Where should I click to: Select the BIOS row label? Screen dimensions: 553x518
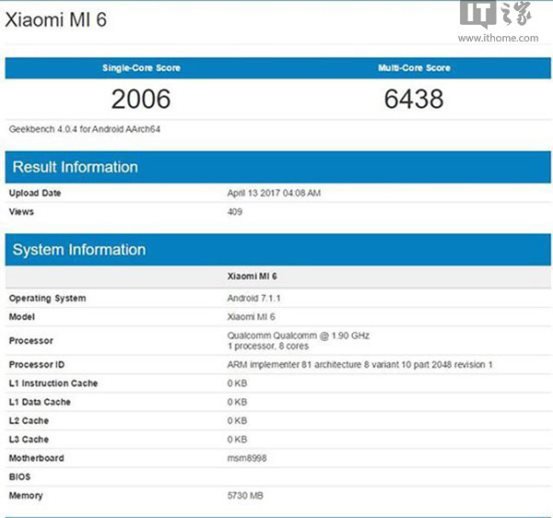(x=20, y=477)
